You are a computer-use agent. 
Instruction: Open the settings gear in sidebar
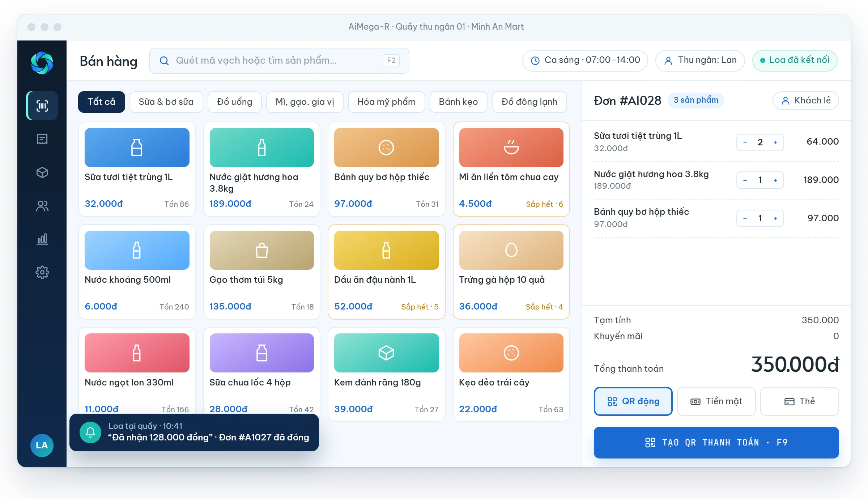pyautogui.click(x=42, y=272)
